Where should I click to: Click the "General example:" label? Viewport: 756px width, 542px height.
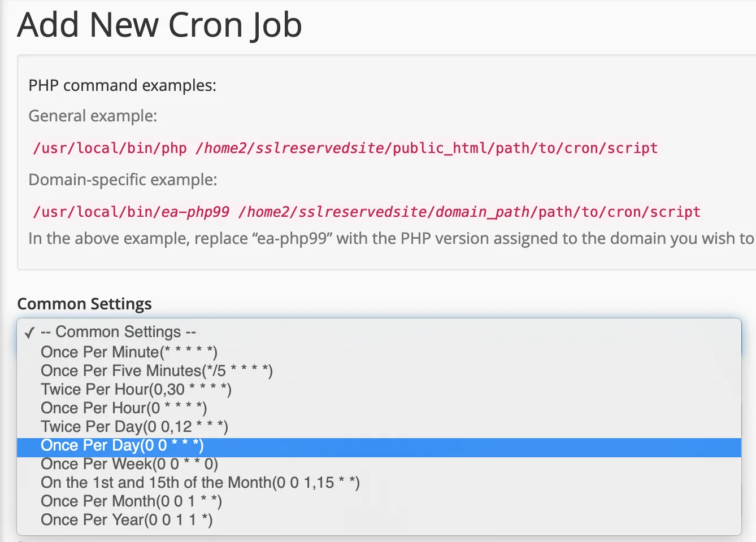point(93,116)
